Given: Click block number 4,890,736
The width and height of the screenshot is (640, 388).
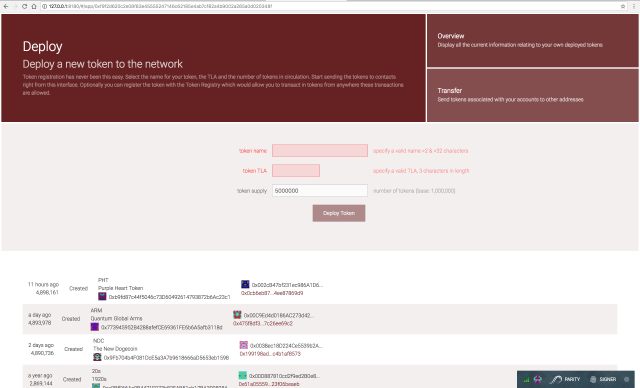Looking at the screenshot, I should coord(42,353).
